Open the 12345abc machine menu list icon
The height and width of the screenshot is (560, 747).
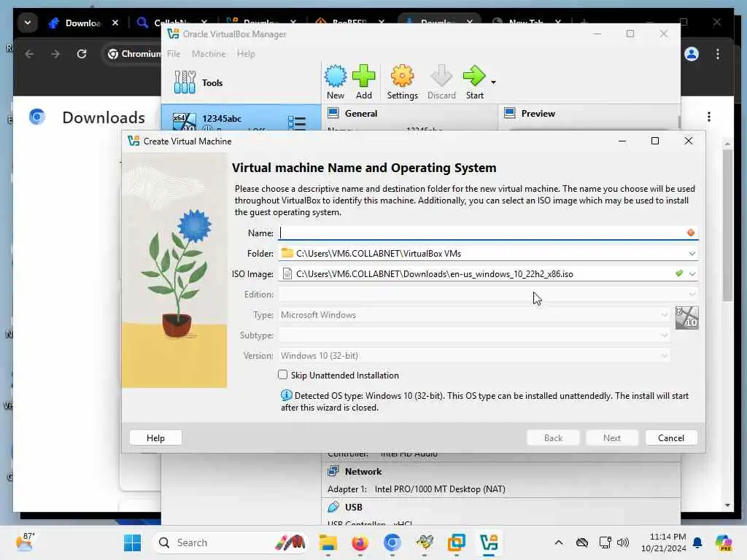click(297, 122)
